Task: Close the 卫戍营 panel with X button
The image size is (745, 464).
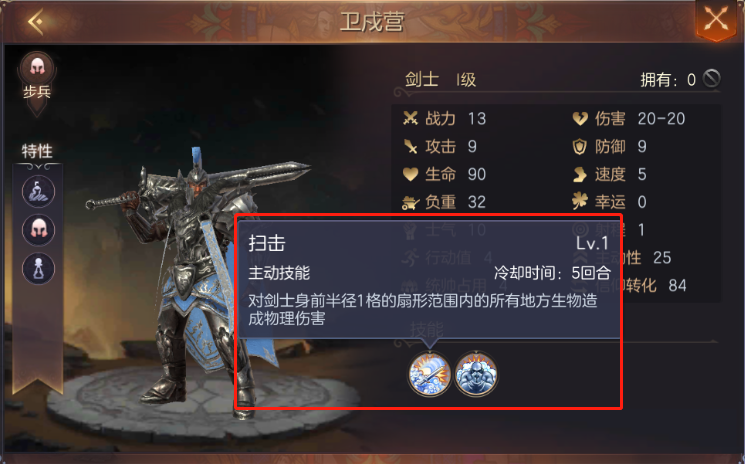Action: pyautogui.click(x=716, y=20)
